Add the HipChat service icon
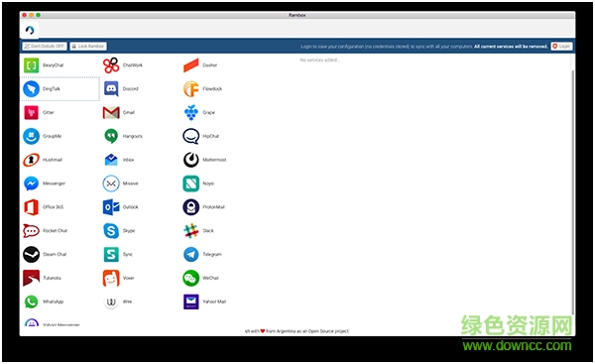This screenshot has height=364, width=595. (190, 136)
